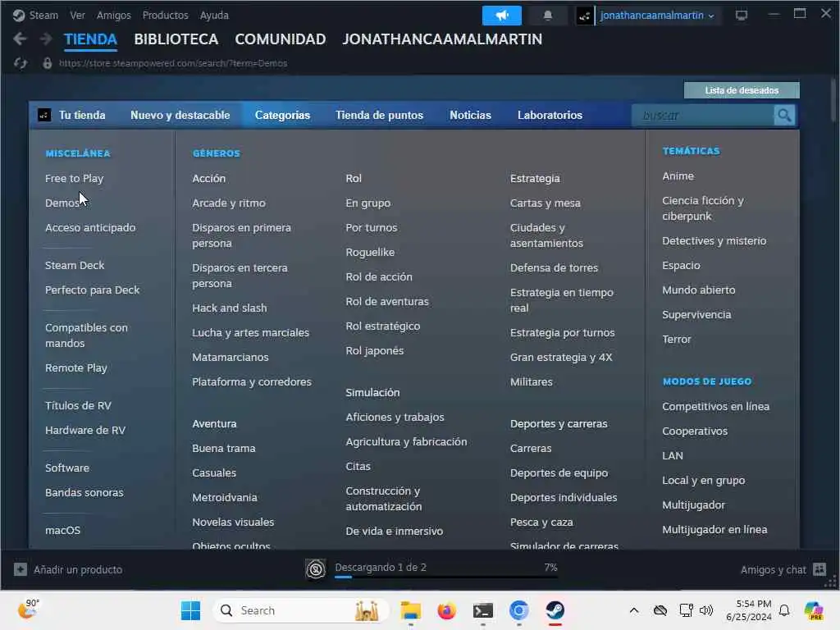Click Descargando 1 de 2 status text
Image resolution: width=840 pixels, height=630 pixels.
(381, 568)
